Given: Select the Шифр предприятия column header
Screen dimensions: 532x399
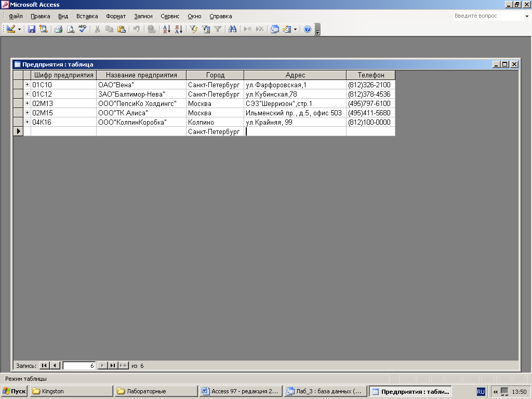Looking at the screenshot, I should (64, 75).
